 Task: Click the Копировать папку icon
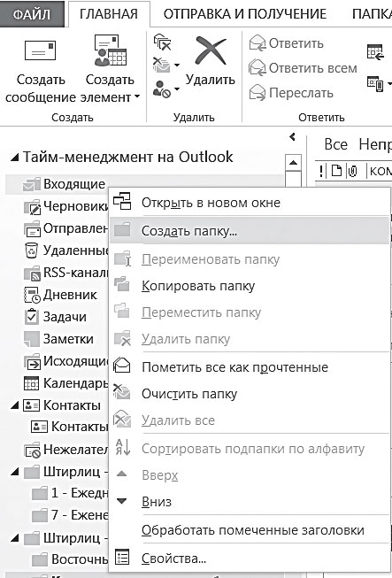pos(122,284)
